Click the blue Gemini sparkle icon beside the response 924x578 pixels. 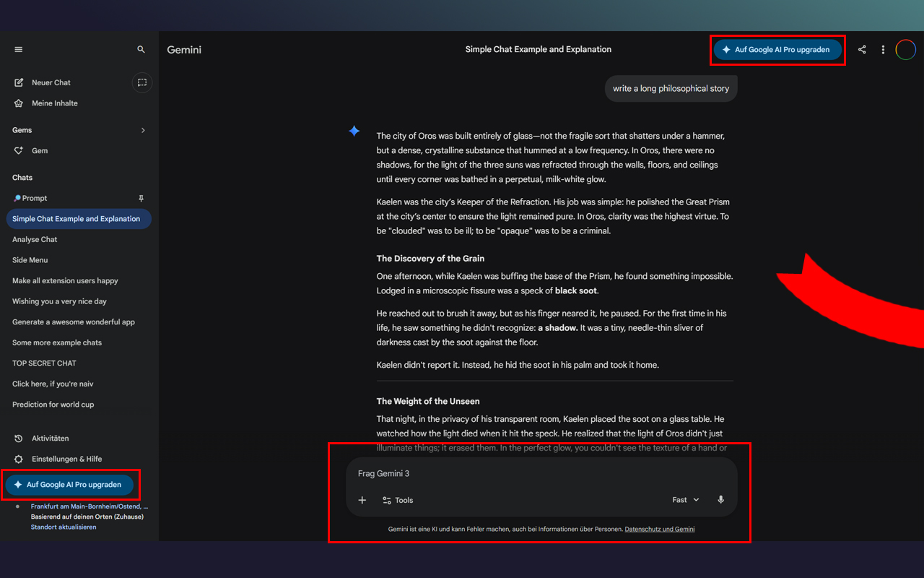click(x=354, y=131)
